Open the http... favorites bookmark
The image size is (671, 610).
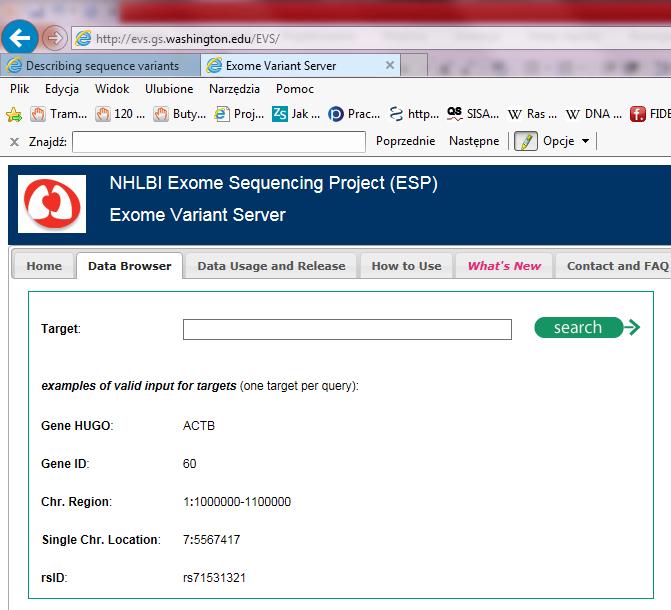pyautogui.click(x=414, y=114)
